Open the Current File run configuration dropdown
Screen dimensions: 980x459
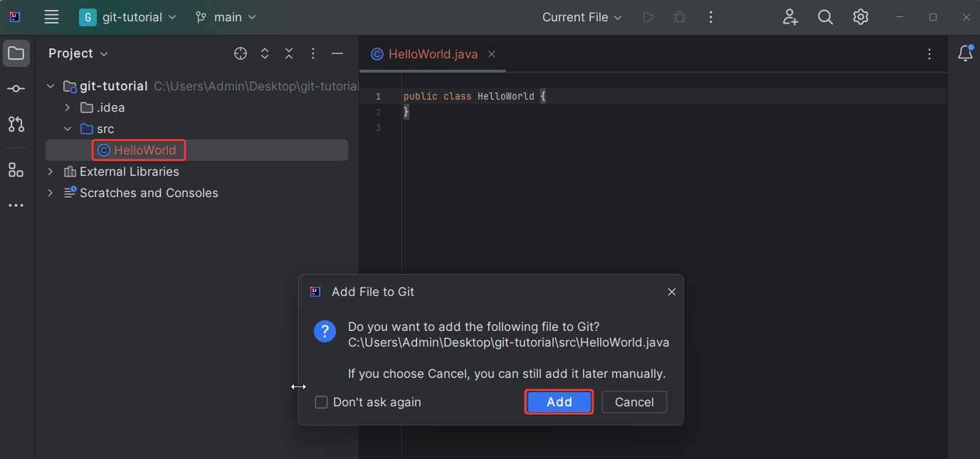(581, 17)
